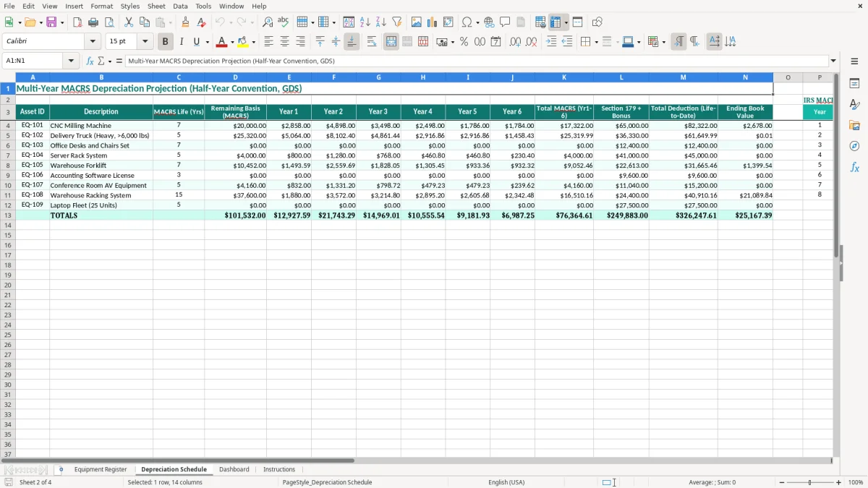The image size is (868, 488).
Task: Click the Select Function sum button
Action: tap(101, 61)
